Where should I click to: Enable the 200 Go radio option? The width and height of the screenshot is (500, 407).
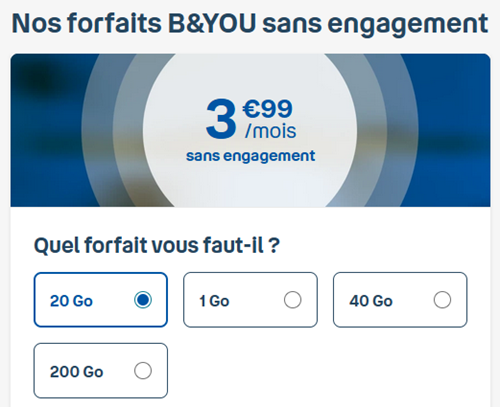point(143,370)
